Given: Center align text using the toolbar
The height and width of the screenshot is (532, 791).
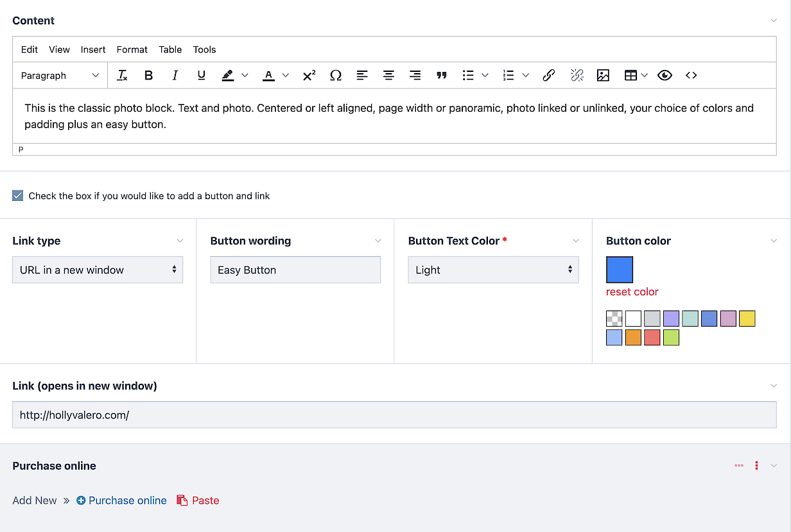Looking at the screenshot, I should tap(388, 76).
